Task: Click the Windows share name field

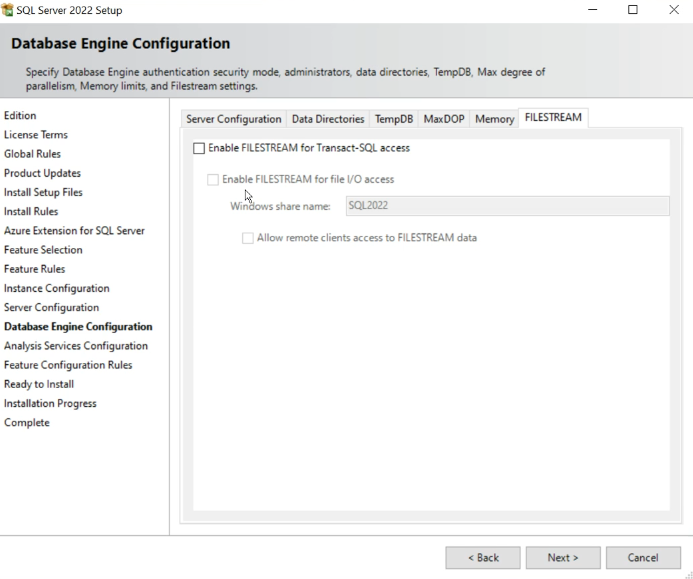Action: point(507,206)
